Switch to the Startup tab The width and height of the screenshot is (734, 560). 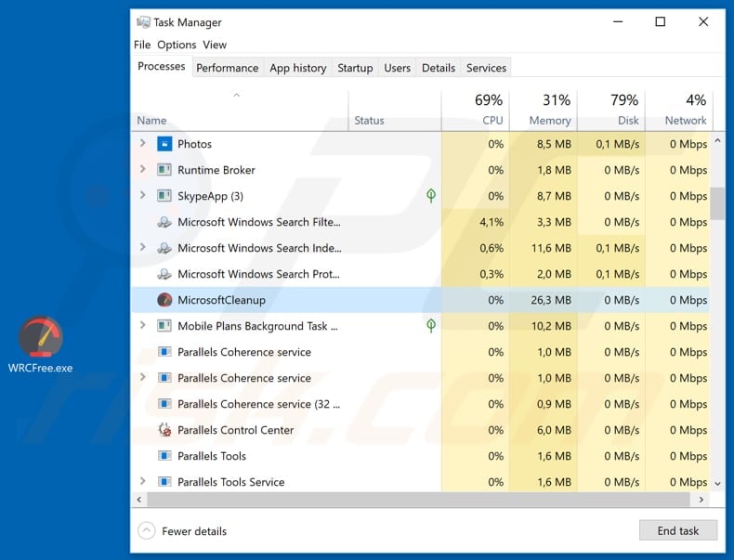(x=355, y=68)
